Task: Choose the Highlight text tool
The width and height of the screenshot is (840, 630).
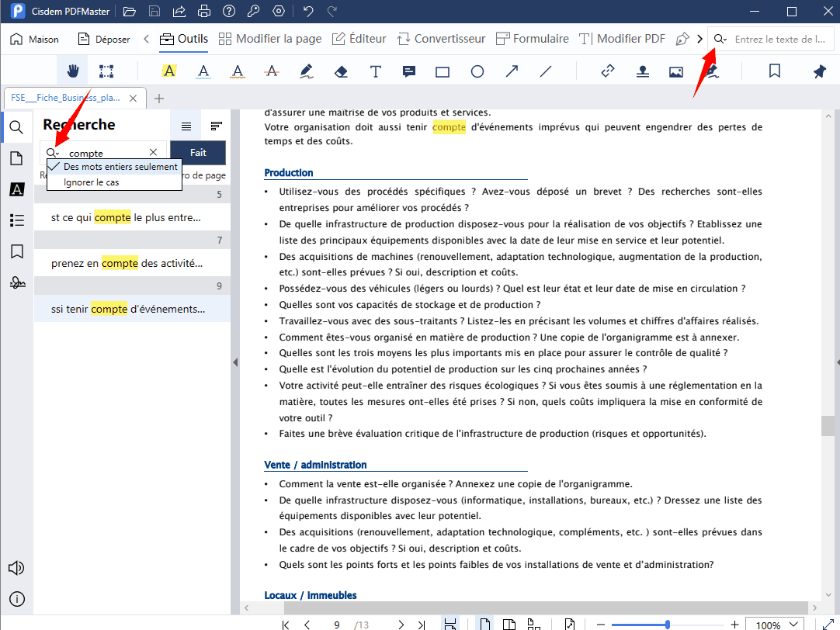Action: point(169,71)
